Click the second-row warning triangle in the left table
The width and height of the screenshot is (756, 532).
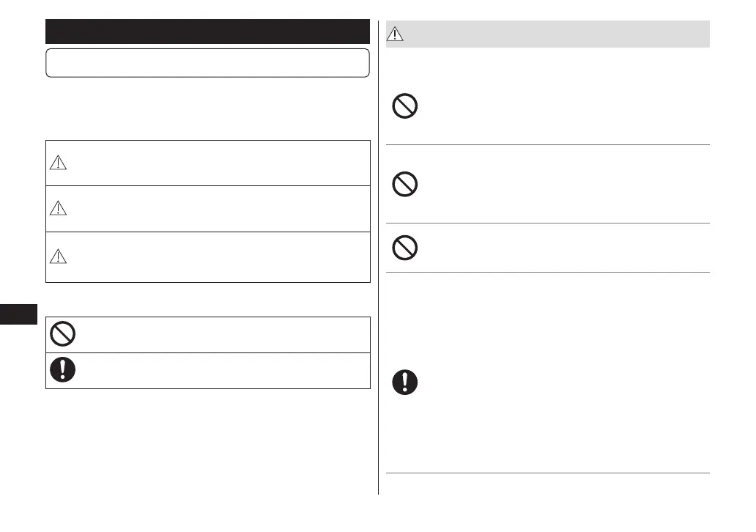pos(59,209)
